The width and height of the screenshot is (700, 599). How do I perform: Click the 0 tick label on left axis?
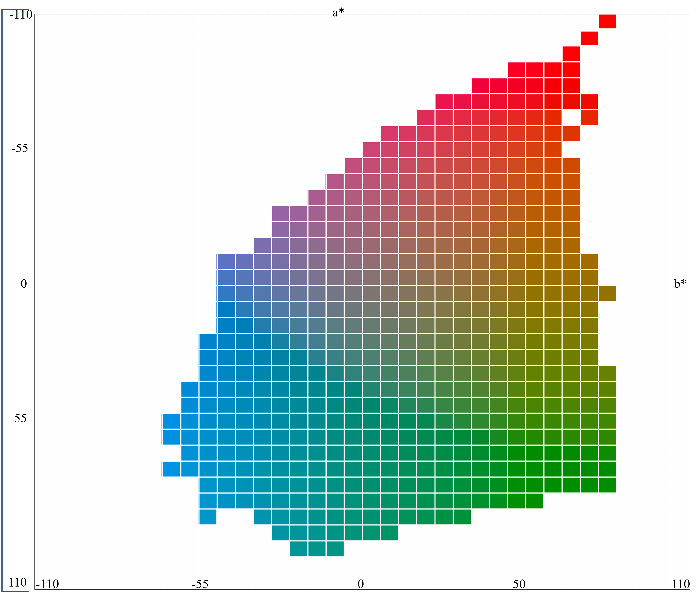coord(24,284)
